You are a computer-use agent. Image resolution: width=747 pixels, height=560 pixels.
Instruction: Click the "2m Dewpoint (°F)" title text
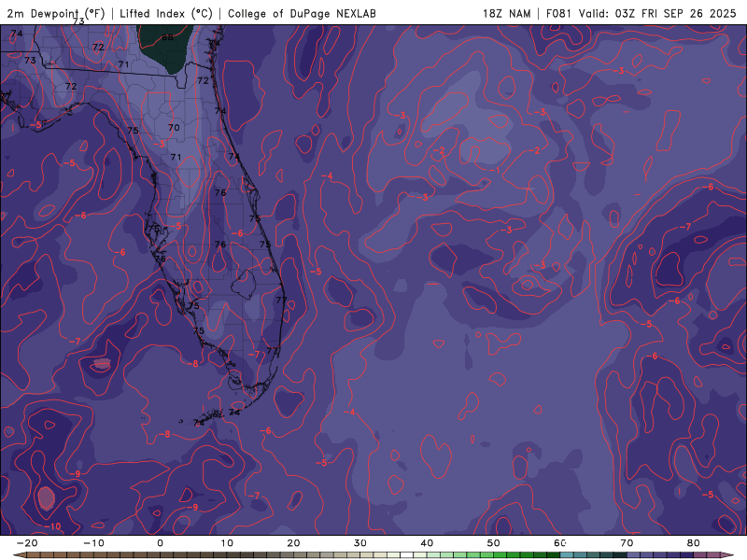point(56,13)
